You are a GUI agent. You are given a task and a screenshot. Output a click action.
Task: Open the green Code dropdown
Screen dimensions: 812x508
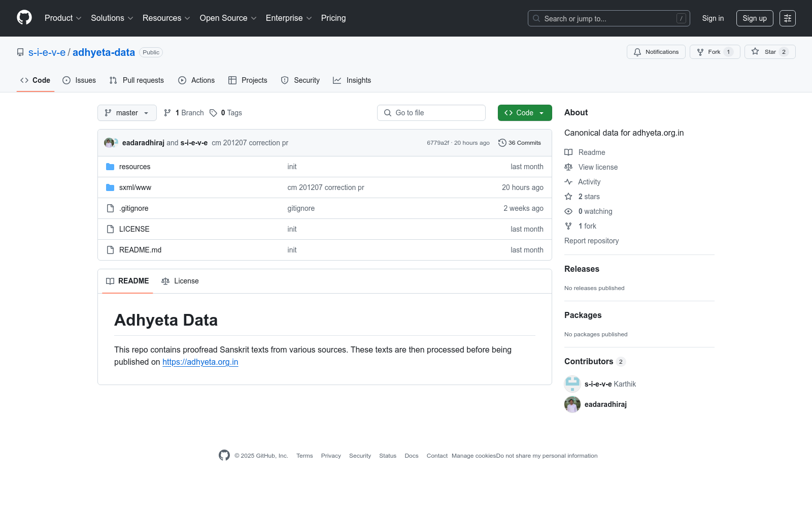tap(525, 113)
